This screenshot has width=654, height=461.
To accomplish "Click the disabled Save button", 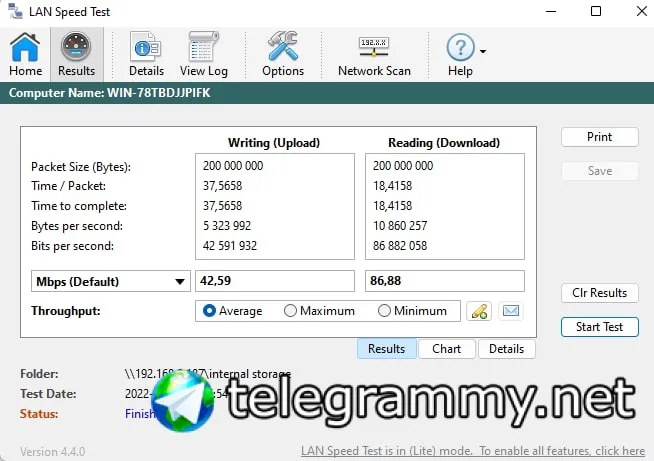I will coord(599,171).
